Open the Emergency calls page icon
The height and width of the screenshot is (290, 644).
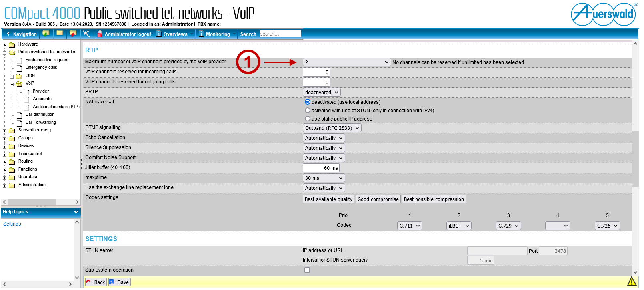pos(19,68)
